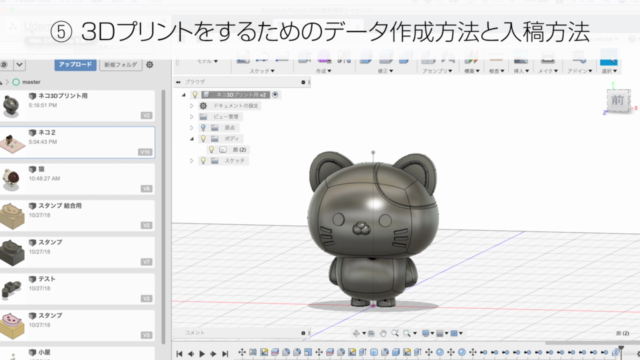Open the 修正 toolbar menu
This screenshot has height=360, width=640.
click(x=385, y=71)
